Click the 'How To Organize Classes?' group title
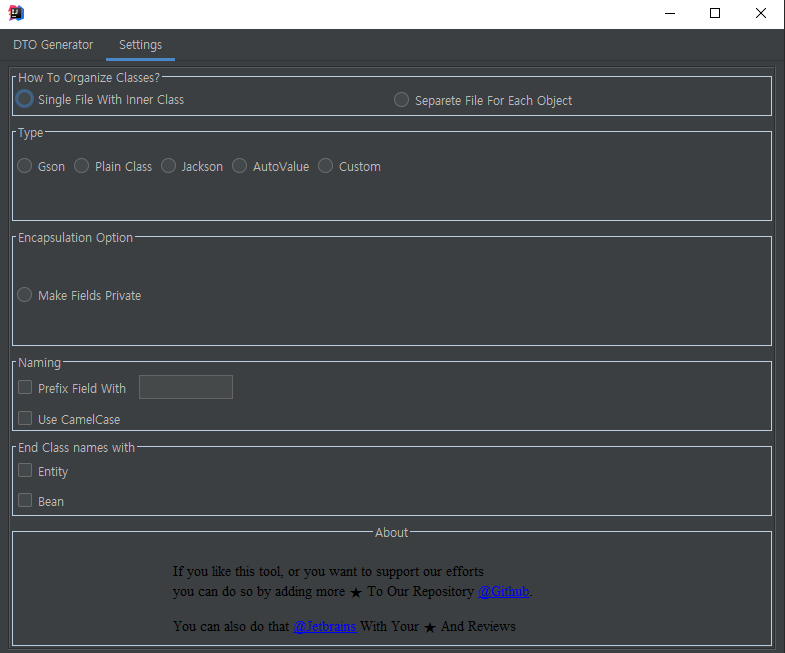 [x=89, y=78]
